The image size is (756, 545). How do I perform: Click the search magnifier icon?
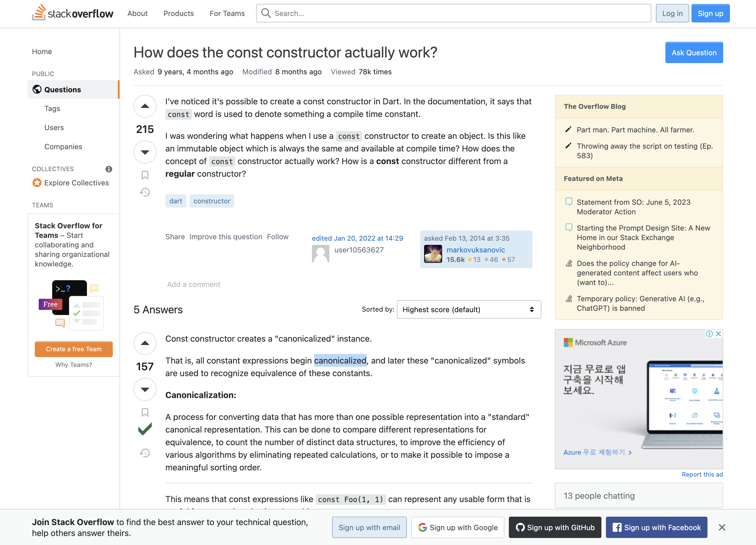(x=266, y=13)
